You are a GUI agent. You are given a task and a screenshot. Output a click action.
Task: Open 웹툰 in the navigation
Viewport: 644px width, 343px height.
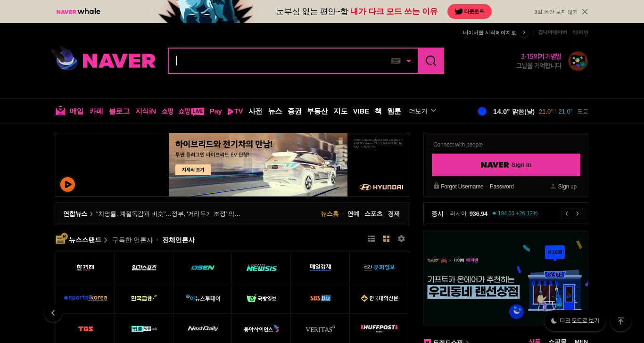[394, 111]
